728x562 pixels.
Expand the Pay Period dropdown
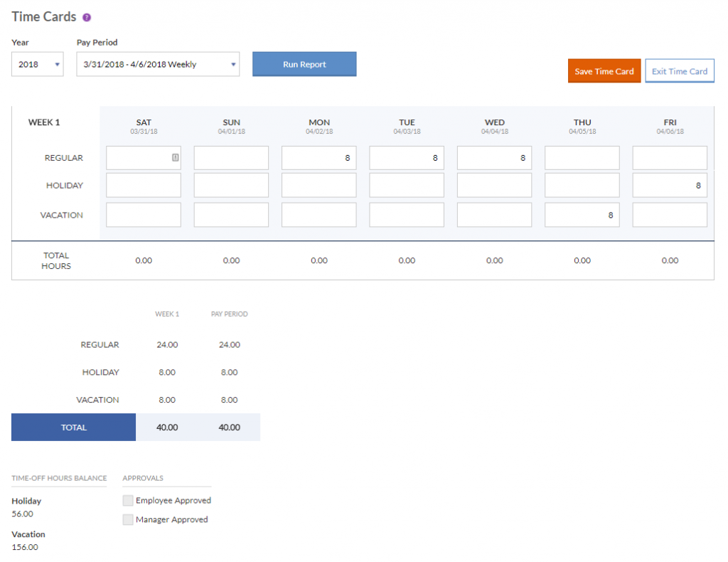pos(158,65)
